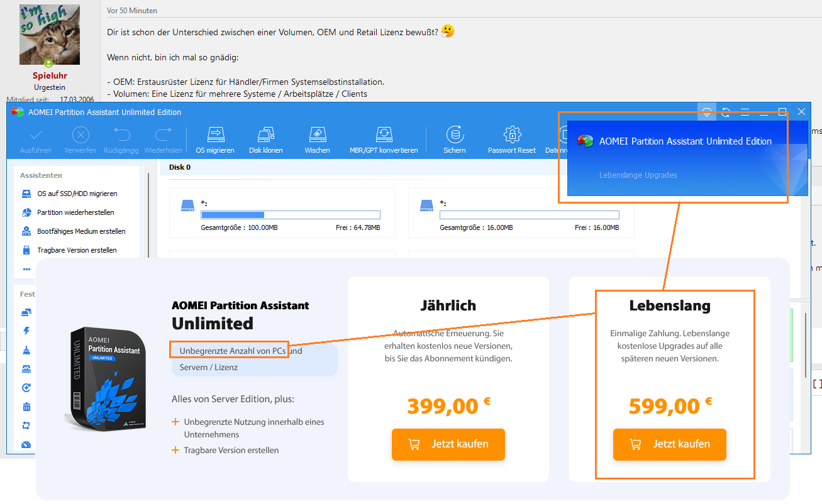
Task: Click the AOMEI app icon in title bar
Action: (x=18, y=112)
